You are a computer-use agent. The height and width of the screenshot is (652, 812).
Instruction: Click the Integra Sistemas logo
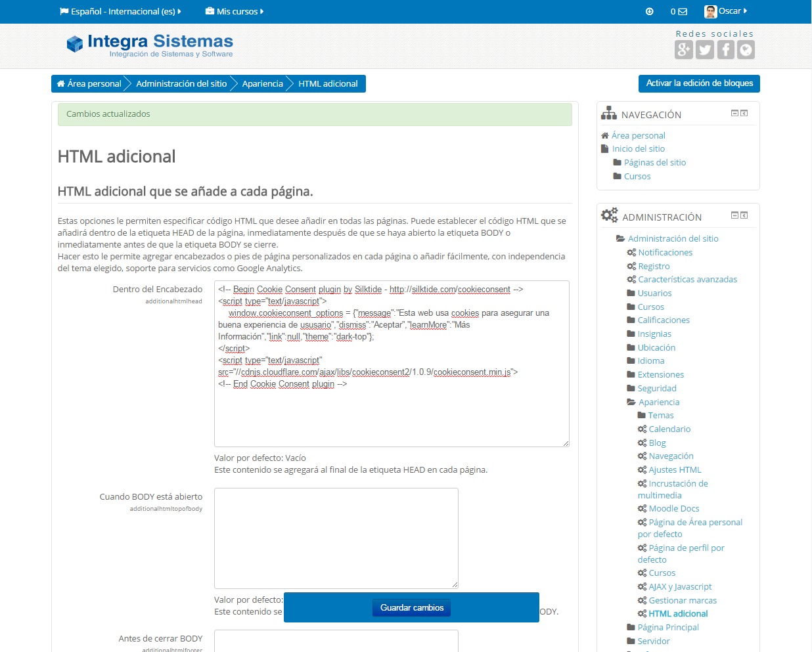pyautogui.click(x=150, y=45)
